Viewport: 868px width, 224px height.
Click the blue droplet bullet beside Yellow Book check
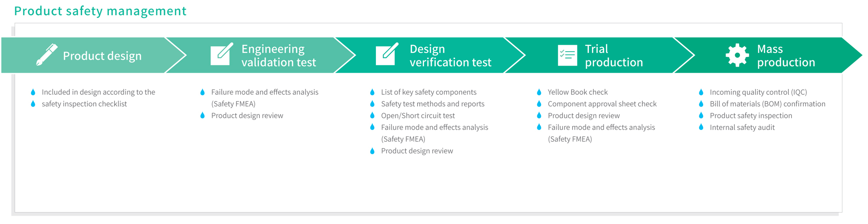click(x=539, y=92)
